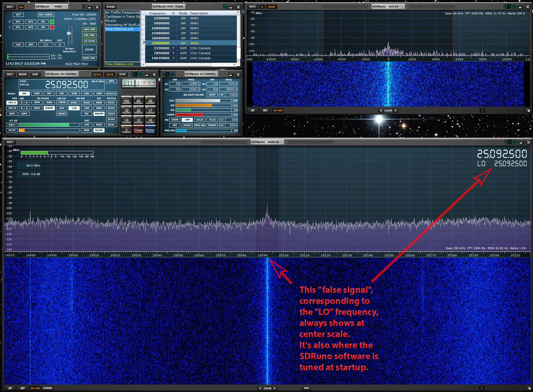Open the MEM PAN panel
This screenshot has height=392, width=533.
(89, 58)
